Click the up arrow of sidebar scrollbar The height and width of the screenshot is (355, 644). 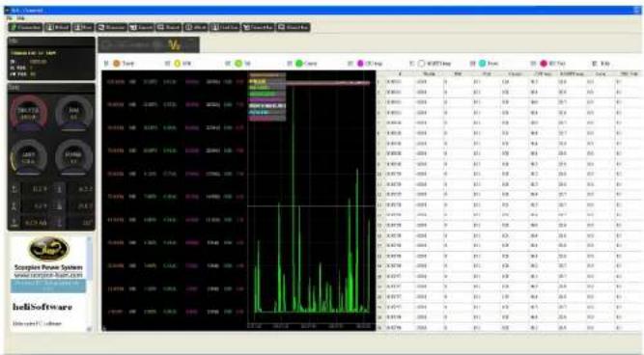coord(90,239)
